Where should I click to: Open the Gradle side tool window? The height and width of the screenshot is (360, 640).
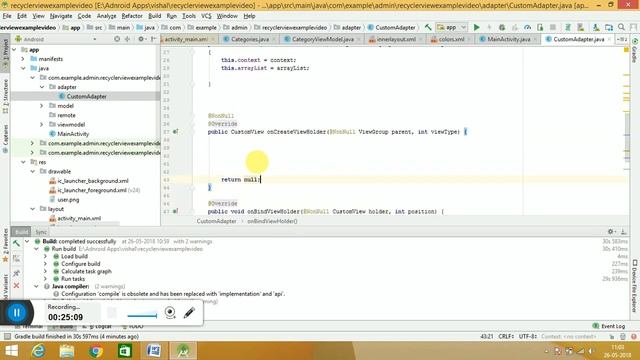point(635,51)
